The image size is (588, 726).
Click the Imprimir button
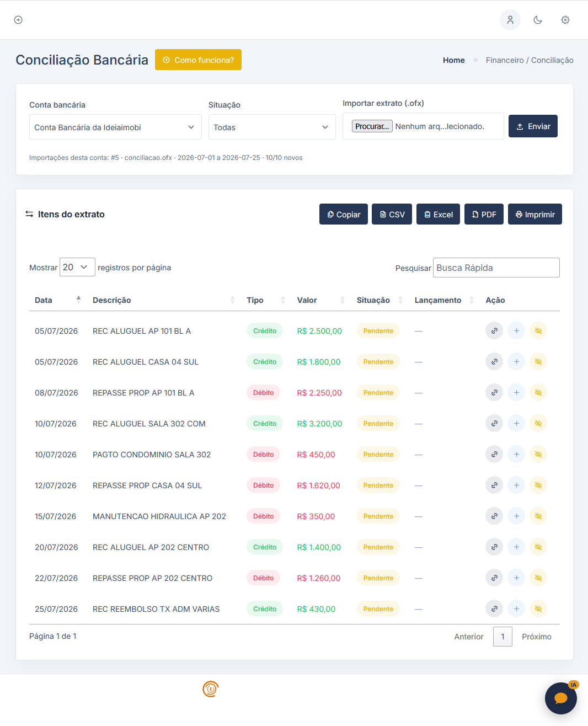point(535,214)
